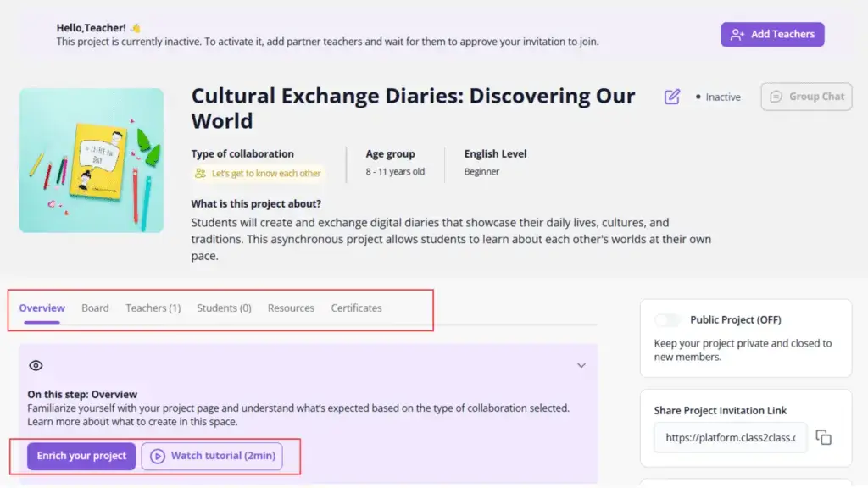This screenshot has width=868, height=488.
Task: Open the Students (0) tab
Action: point(224,308)
